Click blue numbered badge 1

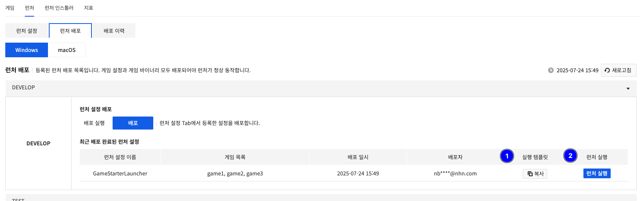(507, 156)
